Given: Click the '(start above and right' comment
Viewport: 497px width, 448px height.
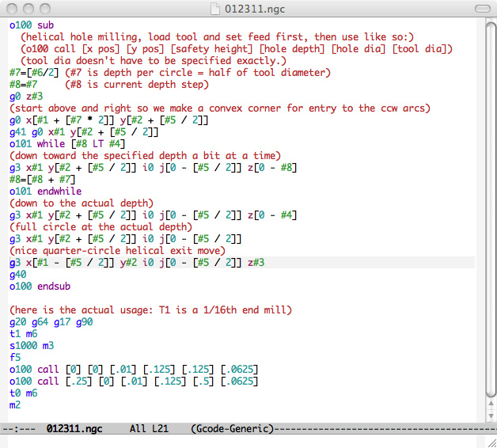Looking at the screenshot, I should point(220,108).
